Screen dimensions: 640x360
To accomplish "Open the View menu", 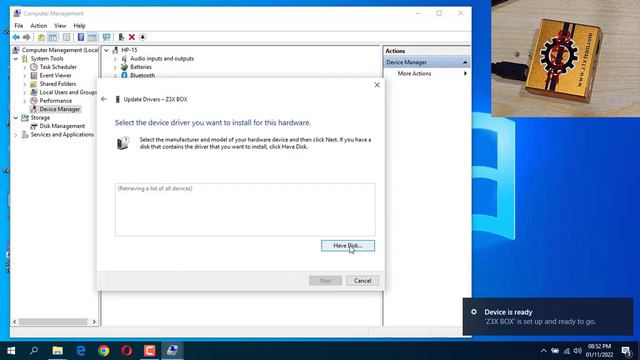I will [x=60, y=26].
